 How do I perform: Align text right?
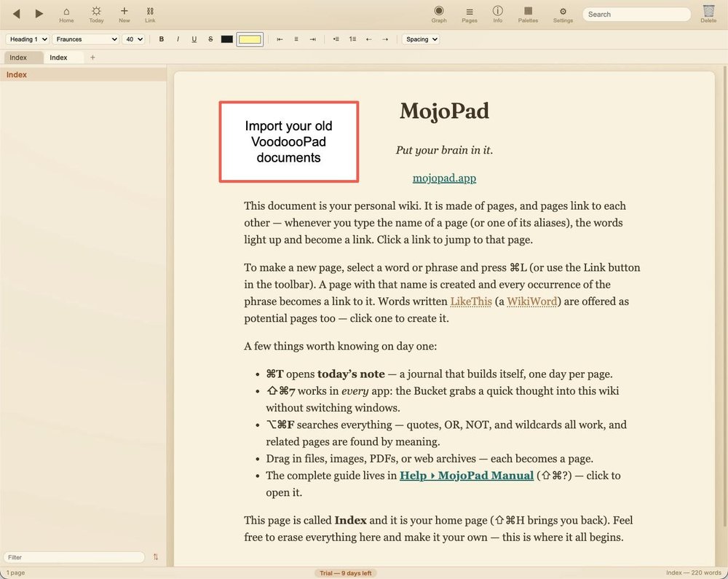coord(313,39)
